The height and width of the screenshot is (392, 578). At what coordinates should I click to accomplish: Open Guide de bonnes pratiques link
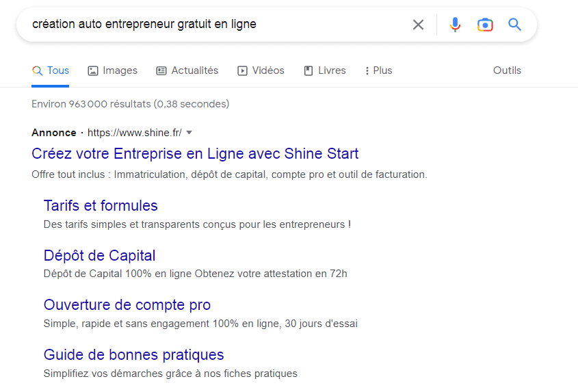coord(134,355)
